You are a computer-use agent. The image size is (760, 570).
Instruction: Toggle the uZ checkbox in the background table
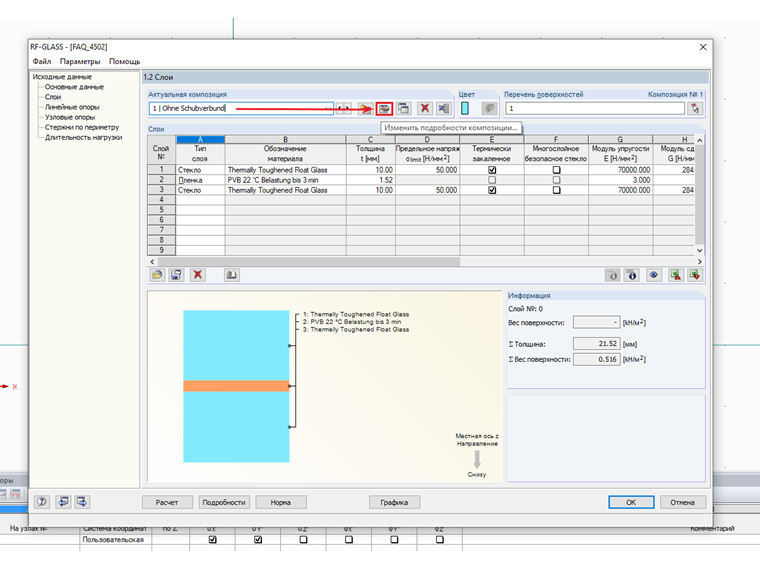click(x=303, y=539)
